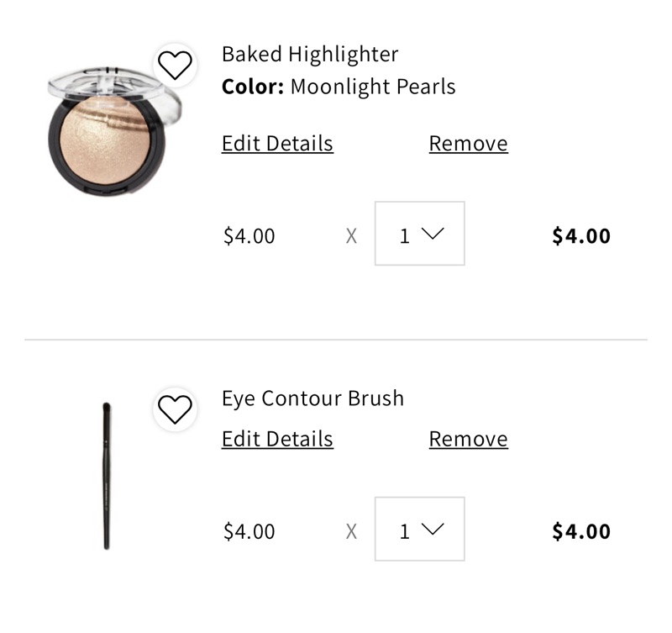This screenshot has height=633, width=672.
Task: Click the Eye Contour Brush product name
Action: 312,398
